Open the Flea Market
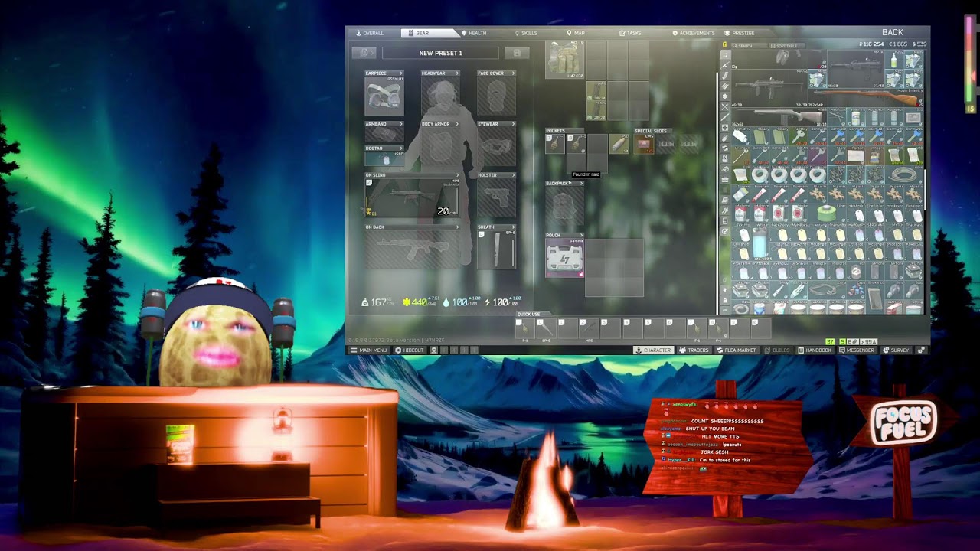 click(x=736, y=350)
